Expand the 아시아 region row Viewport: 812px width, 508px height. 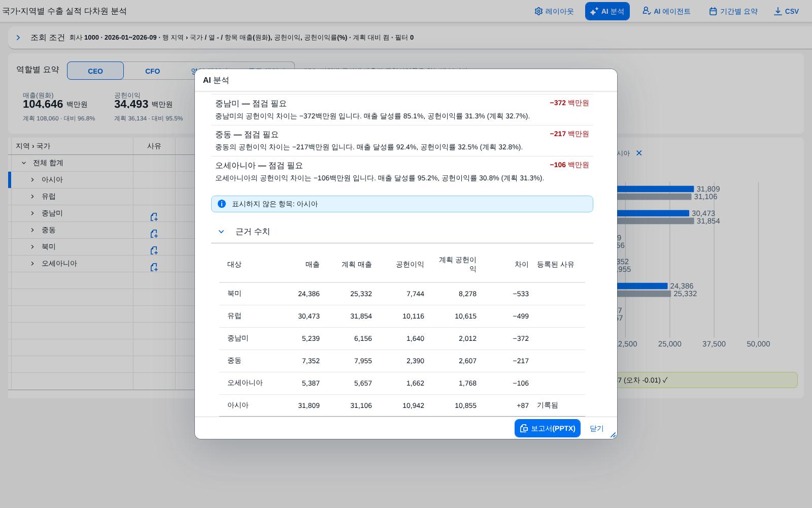32,180
